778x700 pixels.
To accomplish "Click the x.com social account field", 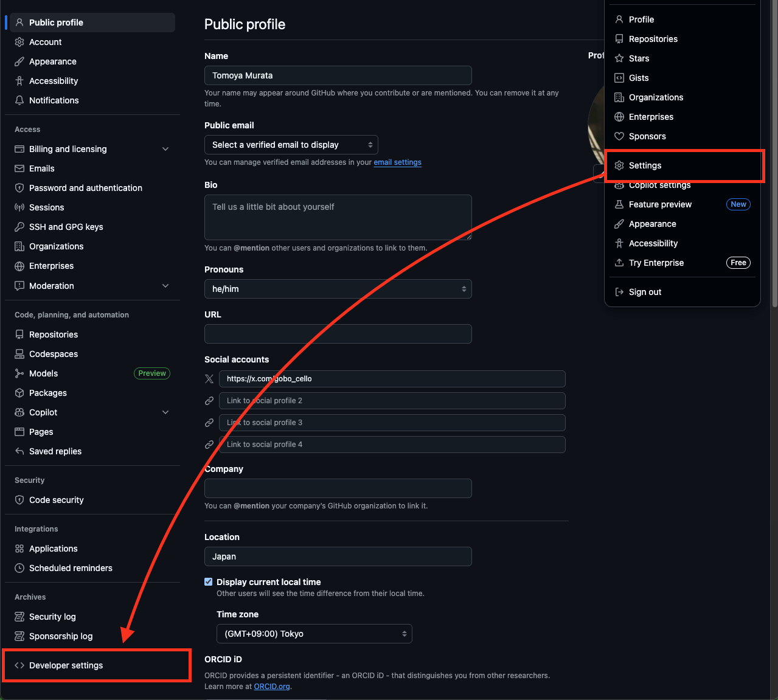I will coord(392,379).
